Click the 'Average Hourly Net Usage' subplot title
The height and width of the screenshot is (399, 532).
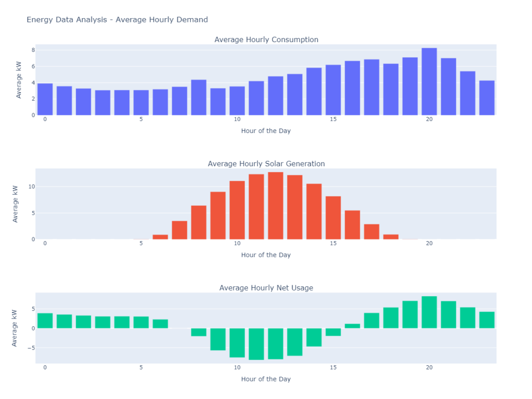click(x=266, y=288)
